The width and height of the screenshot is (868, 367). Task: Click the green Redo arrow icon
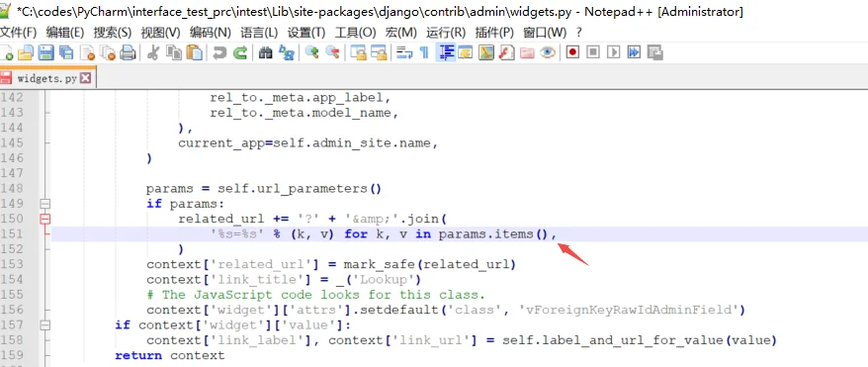[x=239, y=52]
